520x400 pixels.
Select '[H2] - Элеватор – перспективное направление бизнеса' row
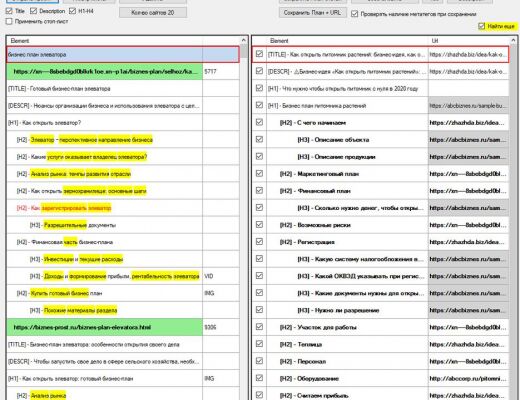tap(123, 140)
